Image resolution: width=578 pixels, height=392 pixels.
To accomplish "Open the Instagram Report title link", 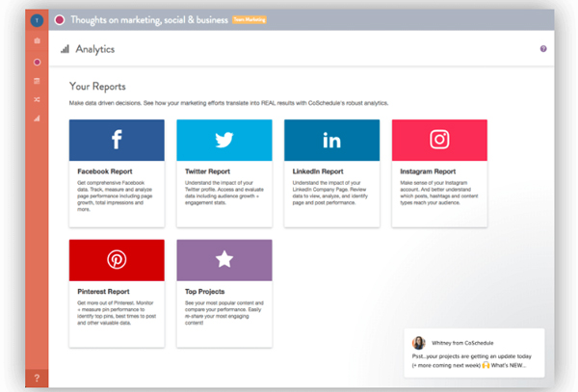I will click(x=428, y=171).
